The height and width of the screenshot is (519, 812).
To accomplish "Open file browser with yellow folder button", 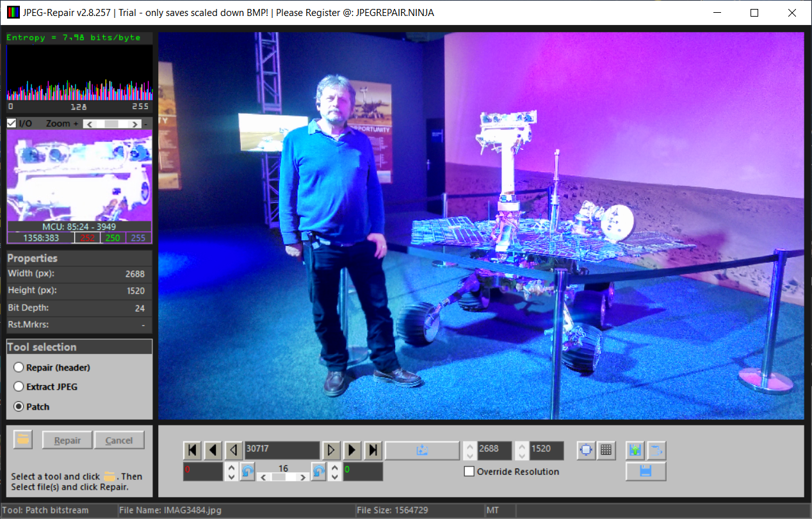I will (x=24, y=440).
